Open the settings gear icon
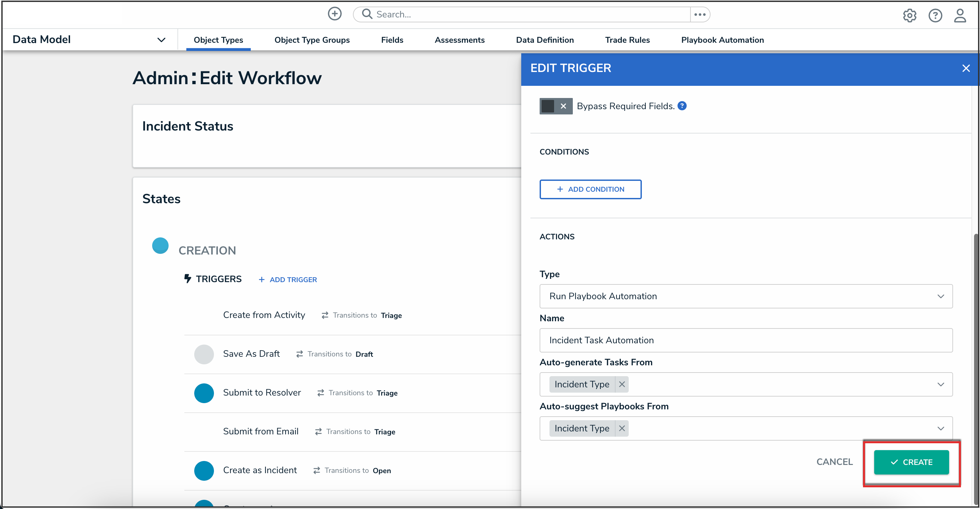Screen dimensions: 980x509 [909, 15]
